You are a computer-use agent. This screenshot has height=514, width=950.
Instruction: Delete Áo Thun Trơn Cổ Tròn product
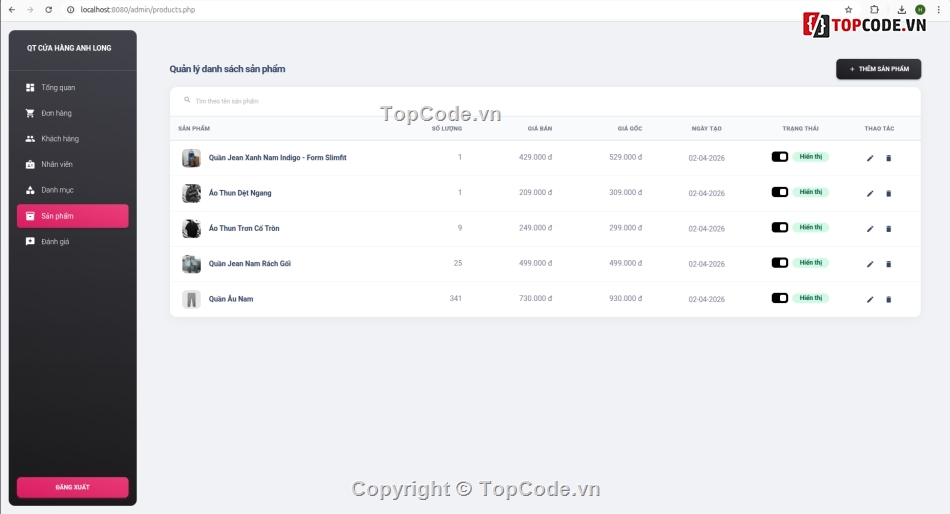[x=889, y=229]
